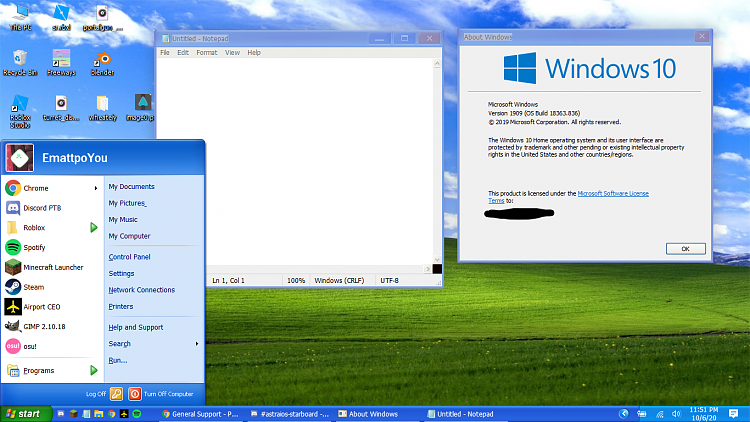750x422 pixels.
Task: Expand the Chrome submenu arrow
Action: 96,189
